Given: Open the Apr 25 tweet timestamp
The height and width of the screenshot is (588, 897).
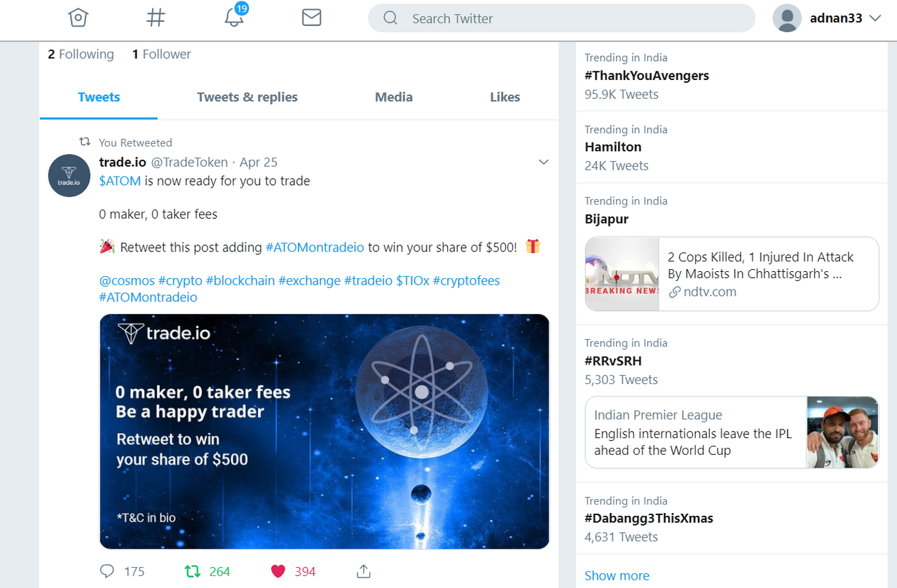Looking at the screenshot, I should tap(259, 162).
